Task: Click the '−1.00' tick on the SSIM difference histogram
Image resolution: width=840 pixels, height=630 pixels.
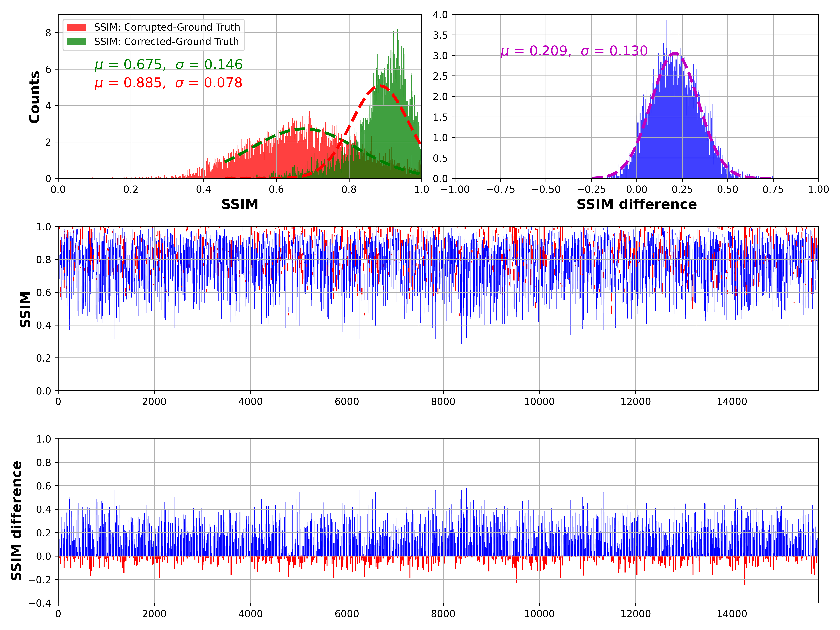Action: tap(455, 189)
